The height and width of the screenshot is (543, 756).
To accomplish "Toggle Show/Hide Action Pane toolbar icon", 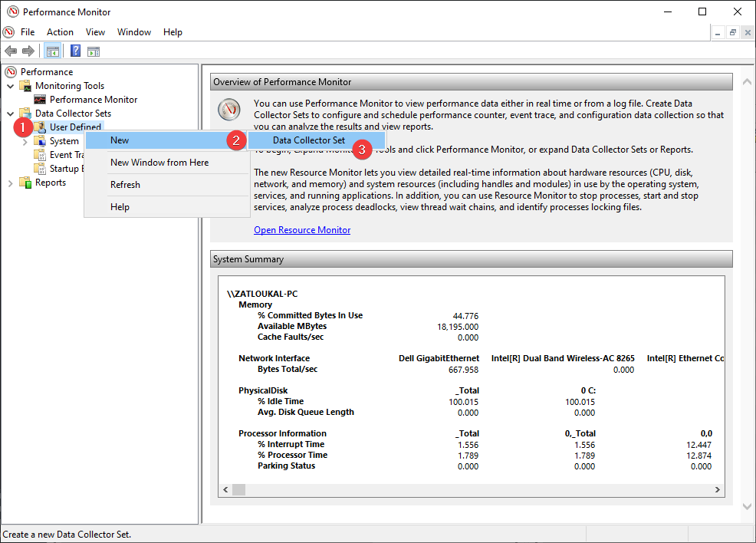I will 94,51.
